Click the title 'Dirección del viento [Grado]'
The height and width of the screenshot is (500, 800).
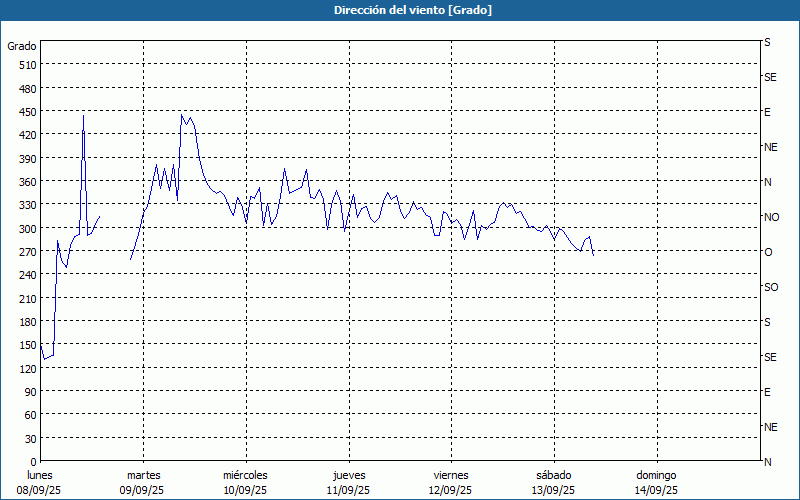pos(413,10)
